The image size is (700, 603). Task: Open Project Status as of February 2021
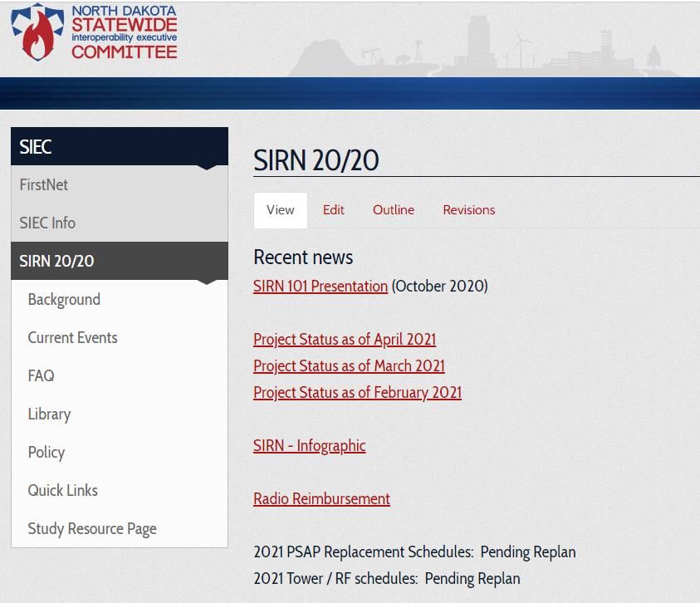(357, 393)
